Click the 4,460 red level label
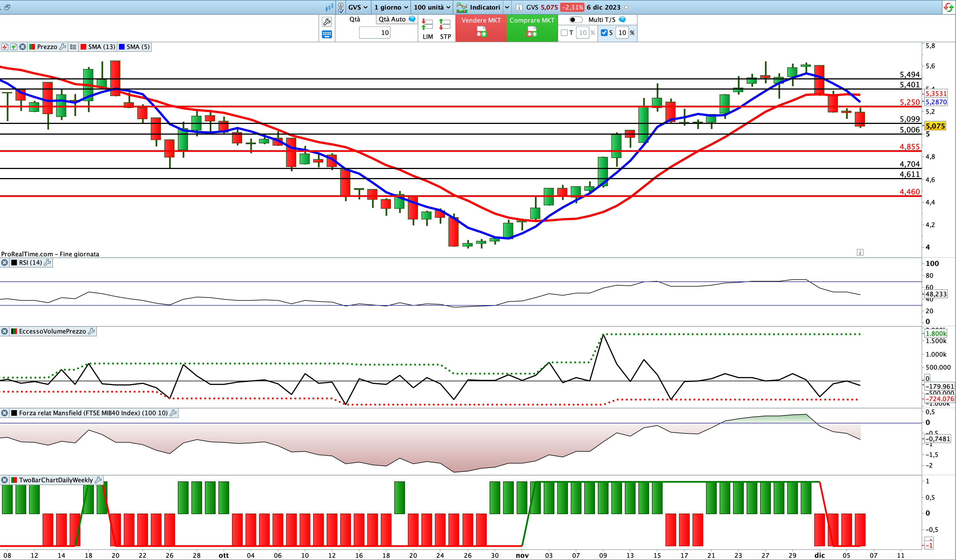Screen dimensions: 956x560 point(909,192)
